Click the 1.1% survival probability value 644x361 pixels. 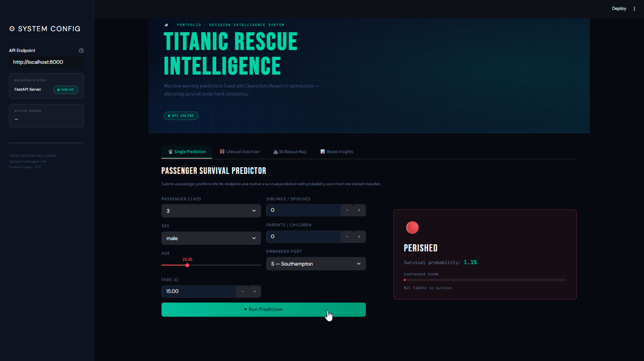coord(470,262)
